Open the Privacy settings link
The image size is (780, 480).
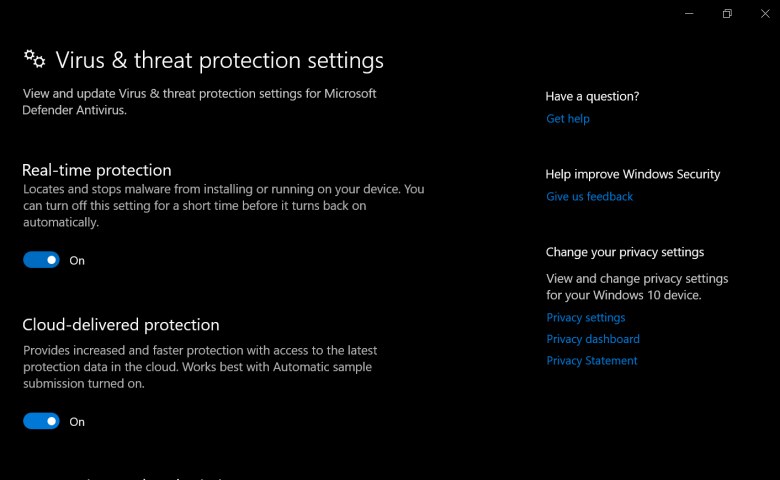click(585, 317)
